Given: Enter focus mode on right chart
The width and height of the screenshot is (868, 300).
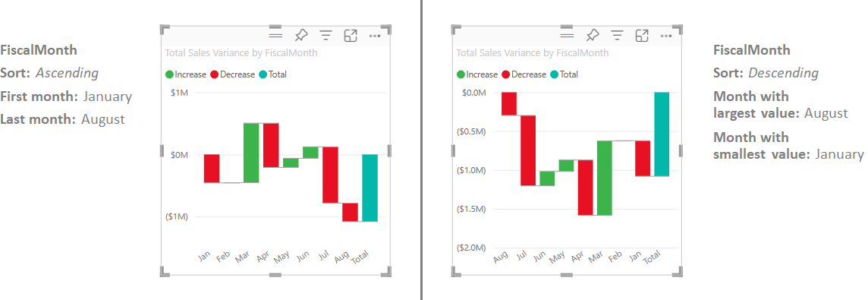Looking at the screenshot, I should tap(642, 36).
